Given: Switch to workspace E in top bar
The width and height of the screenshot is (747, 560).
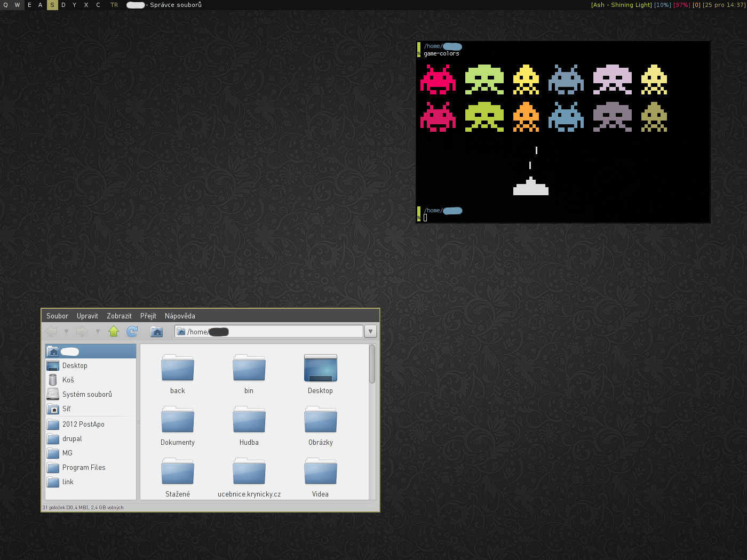Looking at the screenshot, I should coord(29,5).
